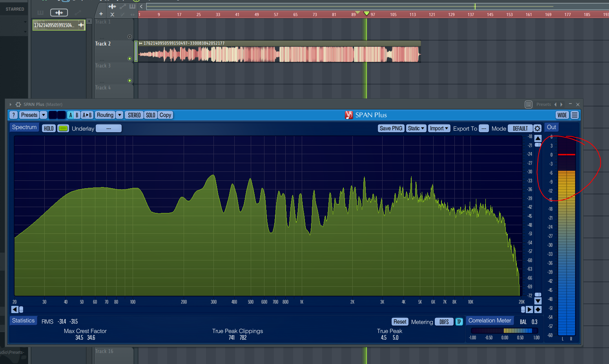
Task: Open the Import dropdown
Action: click(x=439, y=128)
